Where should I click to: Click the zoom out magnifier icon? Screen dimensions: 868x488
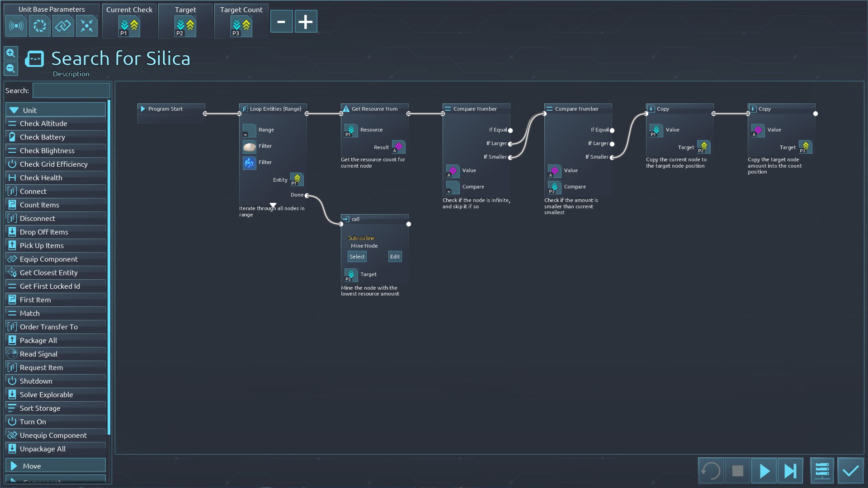(x=10, y=69)
